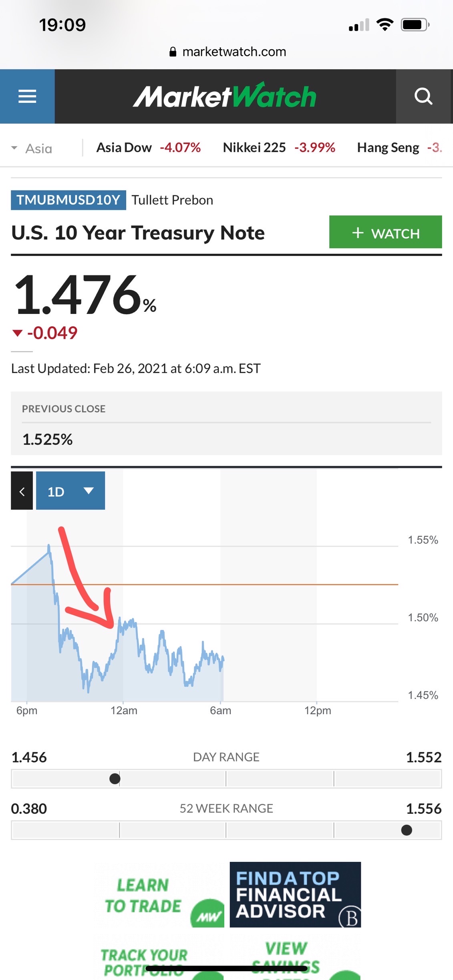Image resolution: width=453 pixels, height=980 pixels.
Task: Open the hamburger navigation menu
Action: 27,96
